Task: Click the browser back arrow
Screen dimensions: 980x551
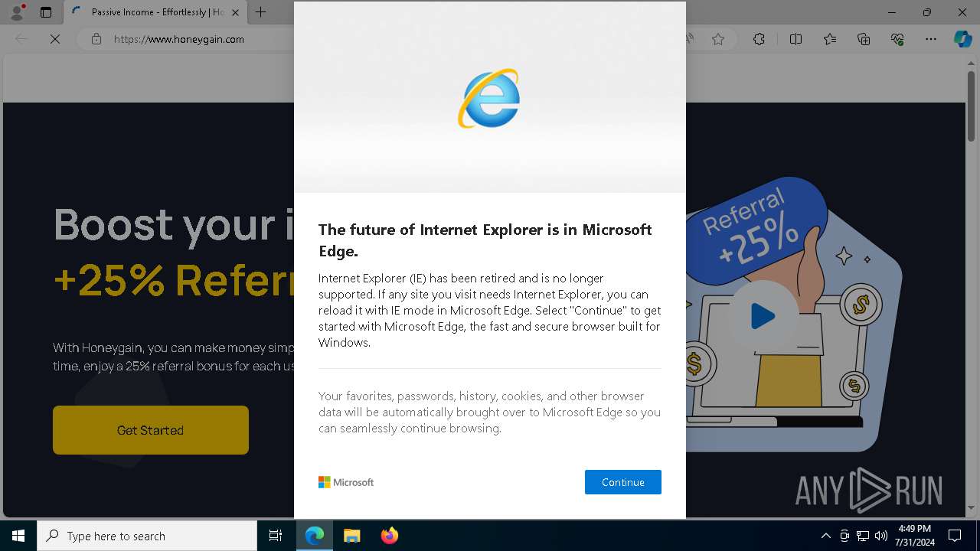Action: [21, 39]
